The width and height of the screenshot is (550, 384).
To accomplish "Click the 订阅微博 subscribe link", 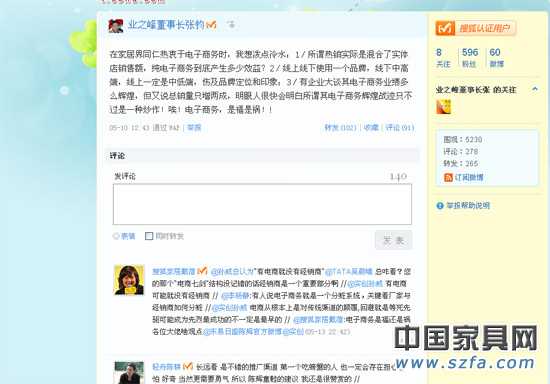I will click(469, 177).
